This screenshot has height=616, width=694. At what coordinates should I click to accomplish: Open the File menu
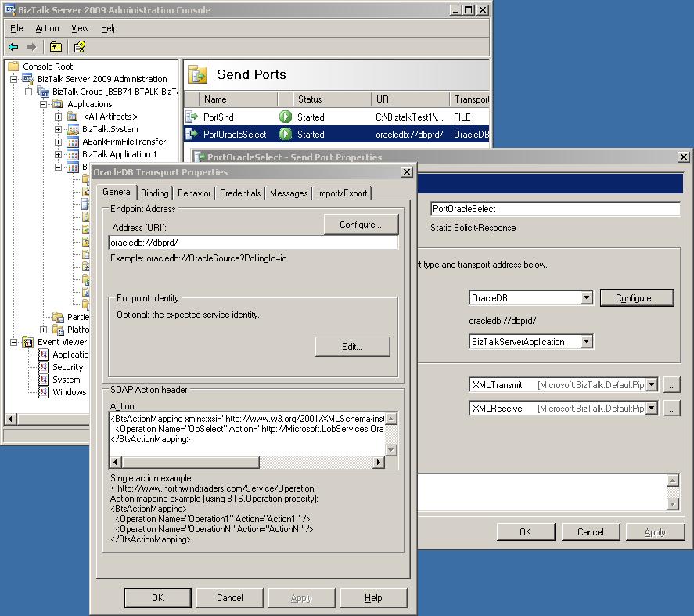[x=16, y=28]
